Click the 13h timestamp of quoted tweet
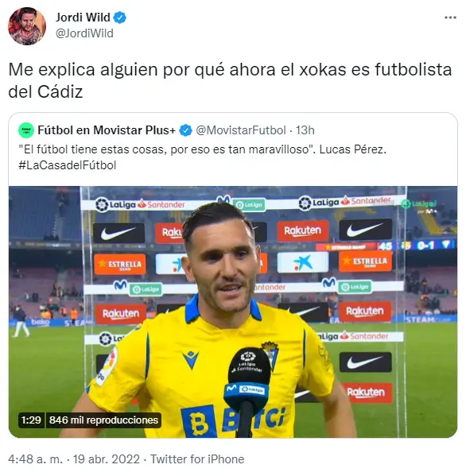This screenshot has height=476, width=470. tap(305, 130)
